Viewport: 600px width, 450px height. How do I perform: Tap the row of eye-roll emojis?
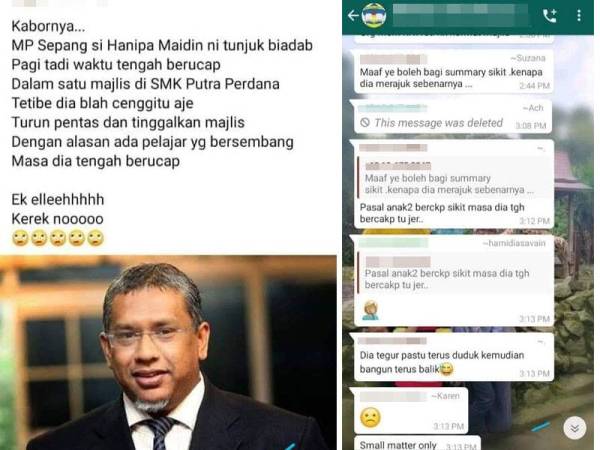pos(58,238)
